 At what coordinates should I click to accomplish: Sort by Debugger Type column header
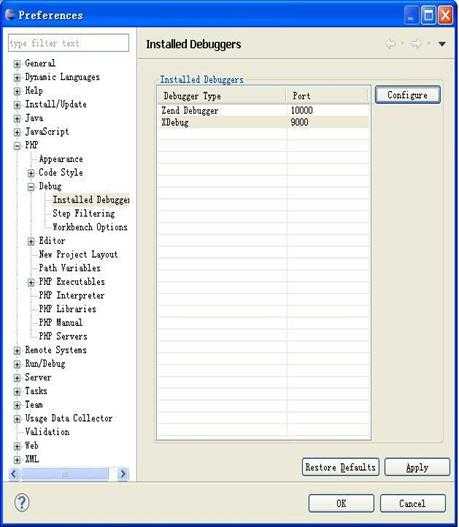(x=222, y=96)
